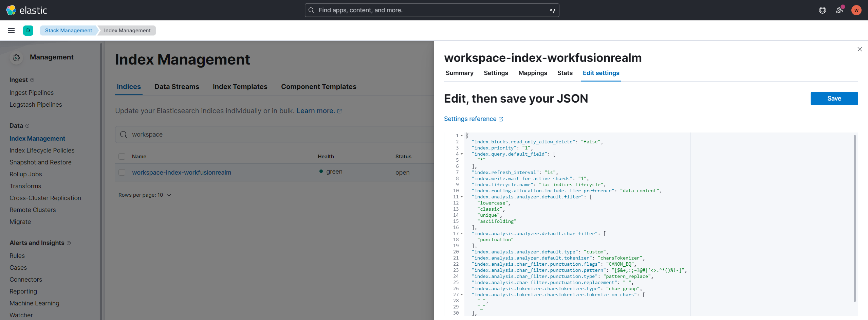Open the Data Streams tab
The width and height of the screenshot is (868, 320).
(x=177, y=87)
